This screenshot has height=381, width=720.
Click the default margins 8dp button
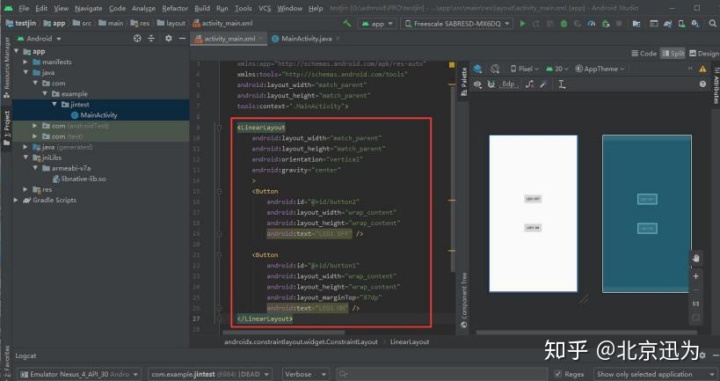tap(508, 84)
